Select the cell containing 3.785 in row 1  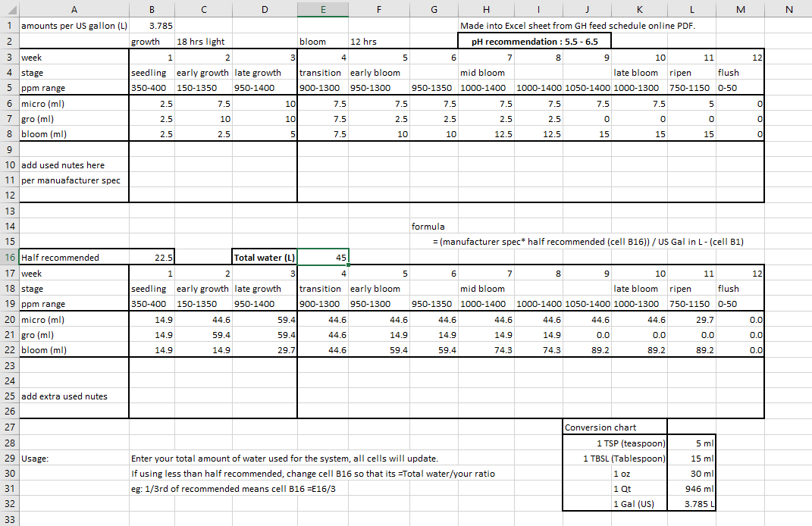click(152, 26)
